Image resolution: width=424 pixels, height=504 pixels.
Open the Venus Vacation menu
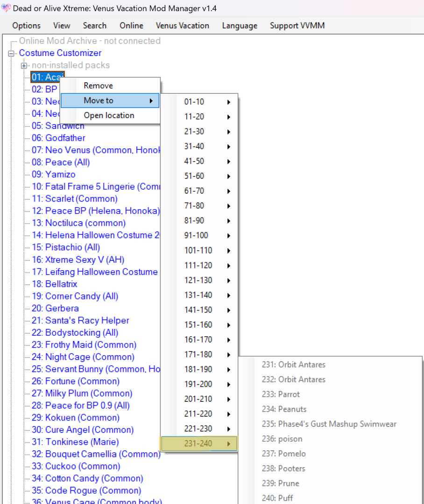pos(183,26)
